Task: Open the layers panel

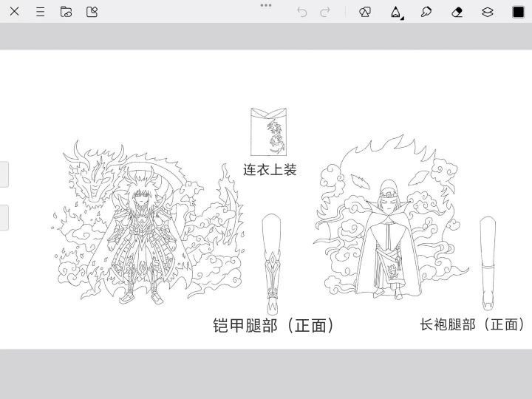Action: click(488, 13)
